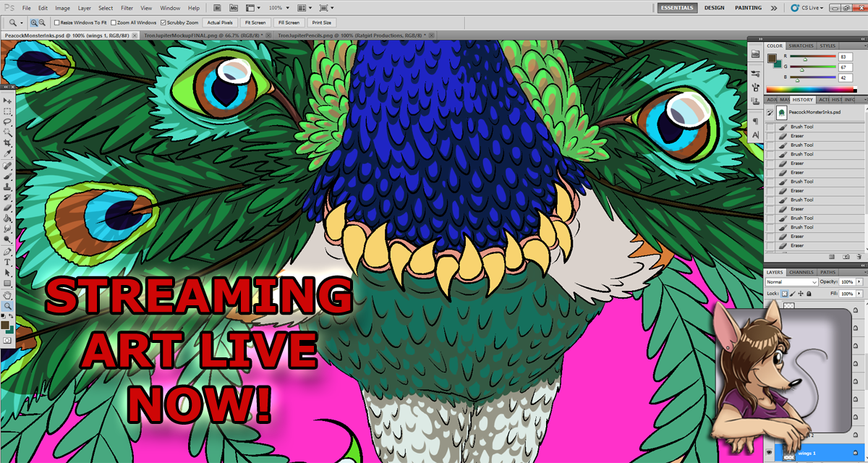Open the layer Opacity slider arrow

(859, 281)
